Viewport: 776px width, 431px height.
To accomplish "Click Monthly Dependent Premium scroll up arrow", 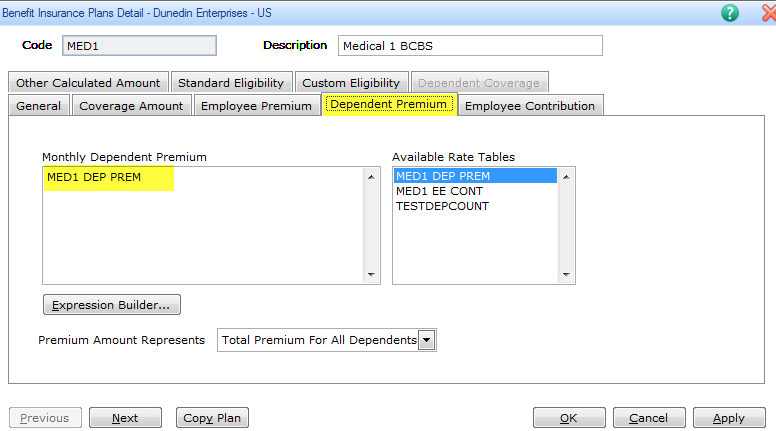I will pos(371,177).
